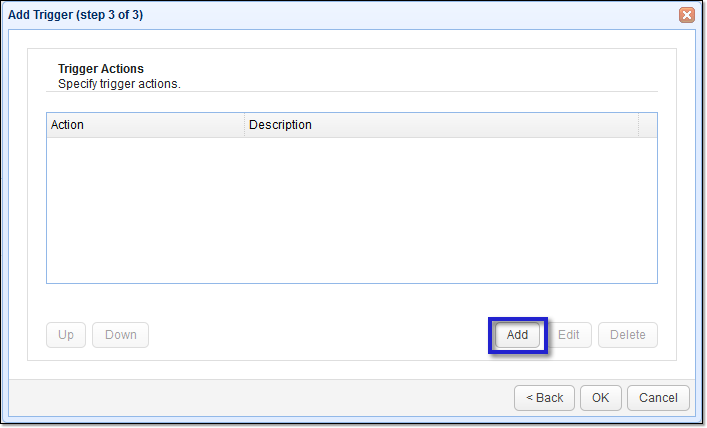Cancel the Add Trigger wizard
The image size is (707, 428).
click(659, 397)
